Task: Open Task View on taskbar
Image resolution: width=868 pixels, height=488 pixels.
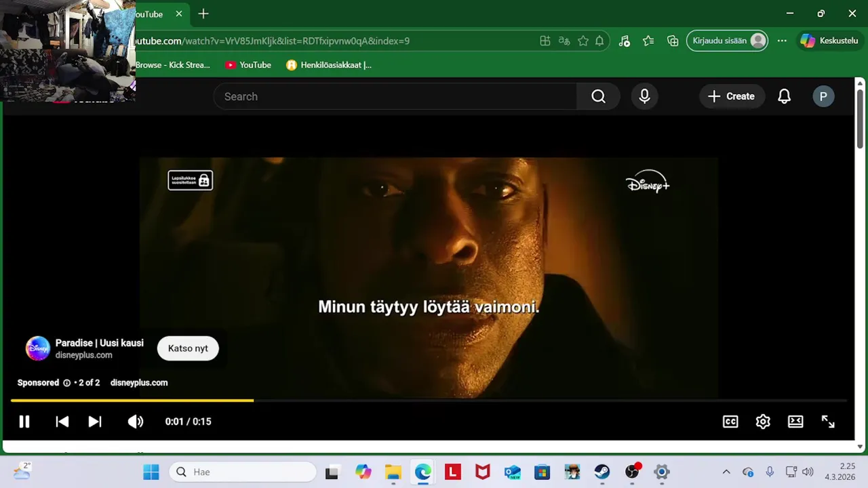Action: pos(332,472)
